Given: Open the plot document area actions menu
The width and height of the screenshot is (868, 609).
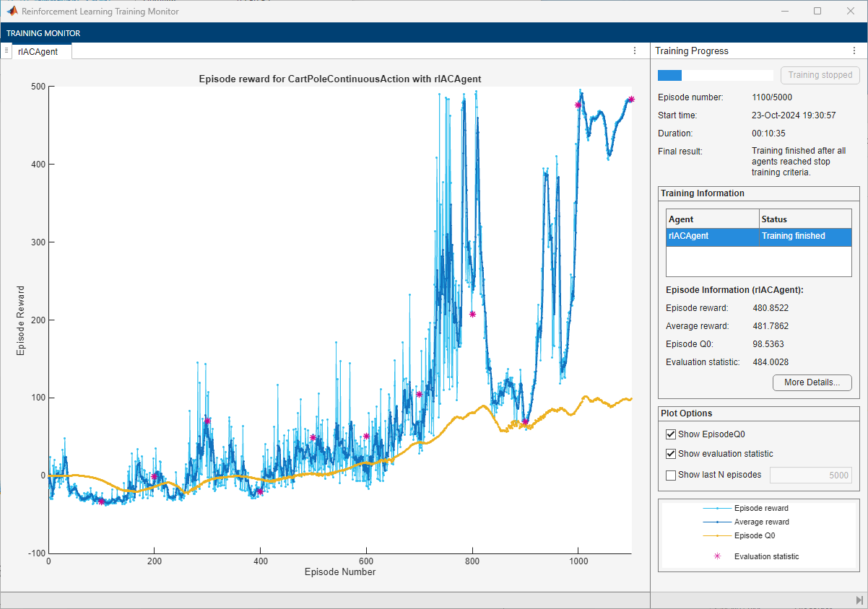Looking at the screenshot, I should 635,51.
